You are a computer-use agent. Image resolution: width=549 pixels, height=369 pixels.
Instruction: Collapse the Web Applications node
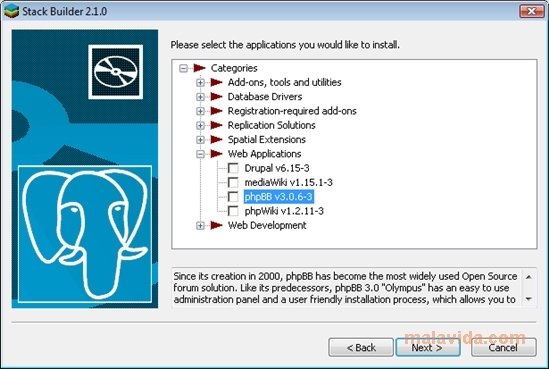click(200, 154)
